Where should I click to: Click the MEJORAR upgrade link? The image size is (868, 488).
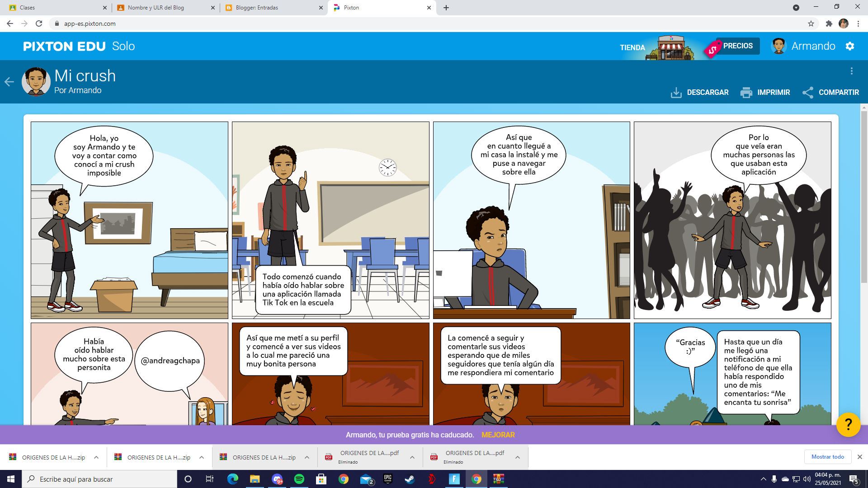click(x=498, y=435)
